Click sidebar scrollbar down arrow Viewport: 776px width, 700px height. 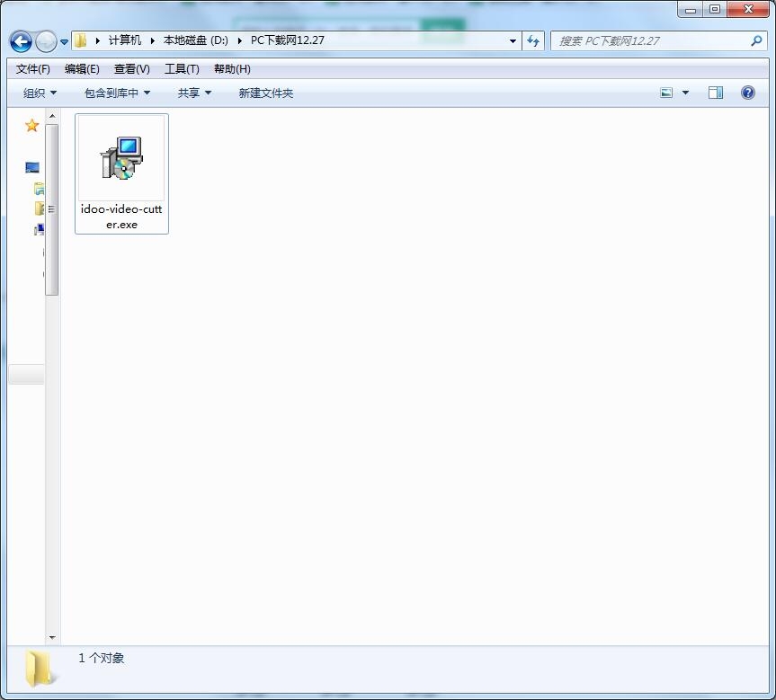[52, 638]
